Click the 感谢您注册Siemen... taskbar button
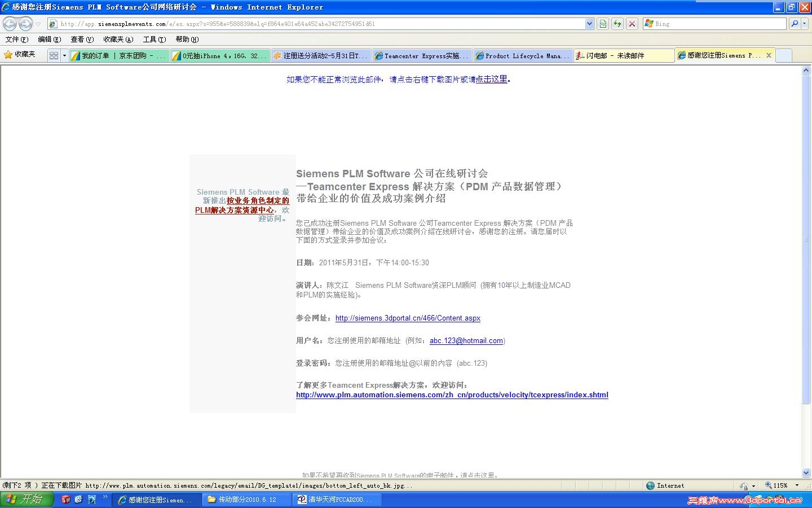The width and height of the screenshot is (812, 508). (157, 500)
